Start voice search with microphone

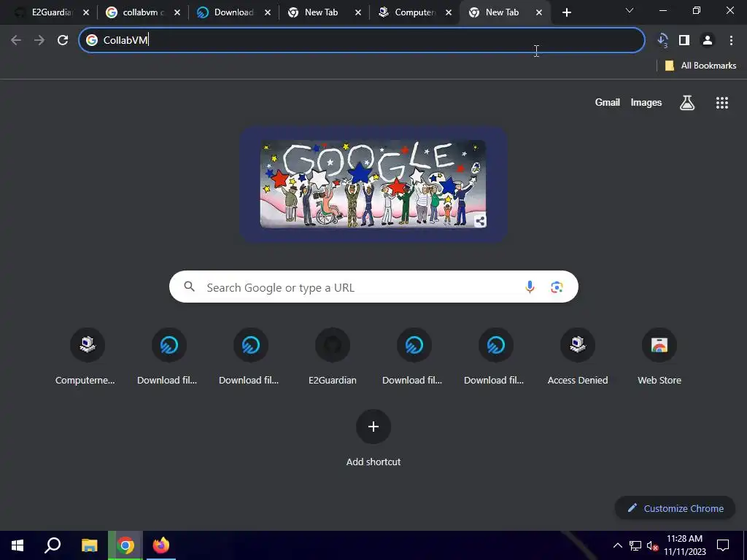point(530,287)
